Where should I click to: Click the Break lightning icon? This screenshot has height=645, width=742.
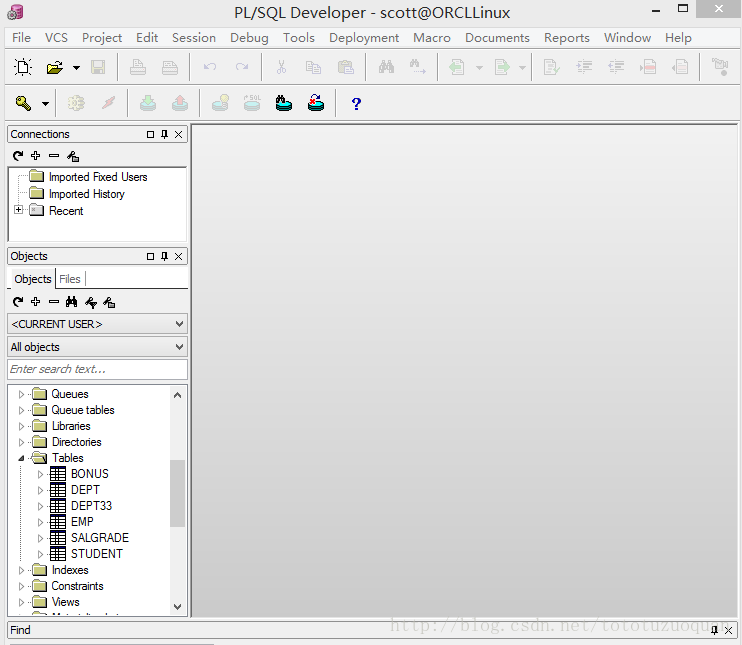(x=108, y=103)
